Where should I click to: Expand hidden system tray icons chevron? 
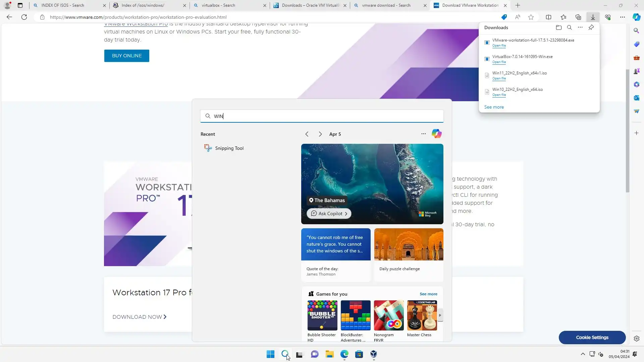click(583, 354)
